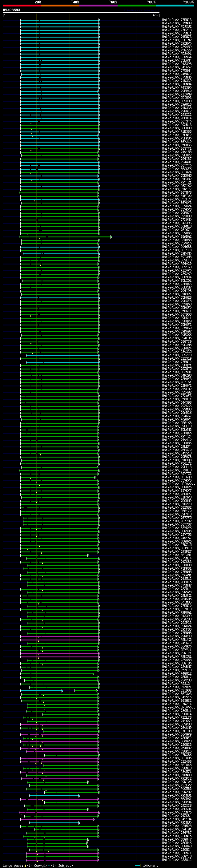Select UniRef100_B6SX38 label
Viewport: 197px width, 868px height.
(177, 101)
